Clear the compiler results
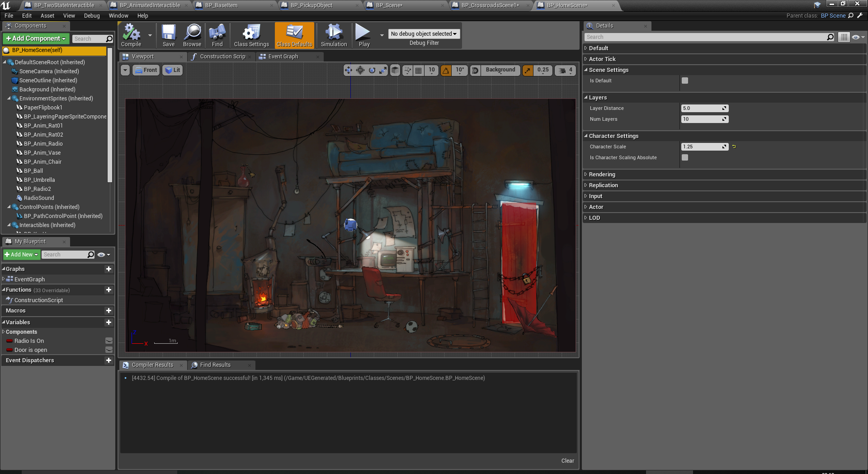868x474 pixels. tap(567, 461)
